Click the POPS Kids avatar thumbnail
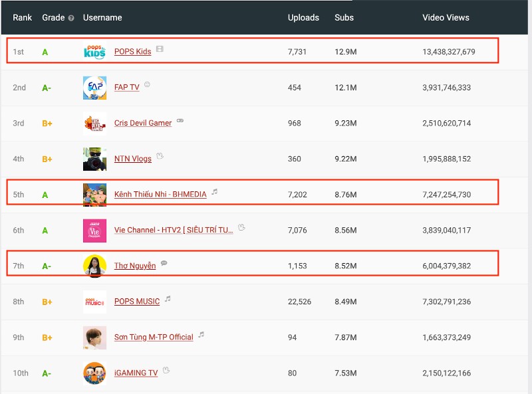Screen dimensions: 532x394 pos(94,52)
